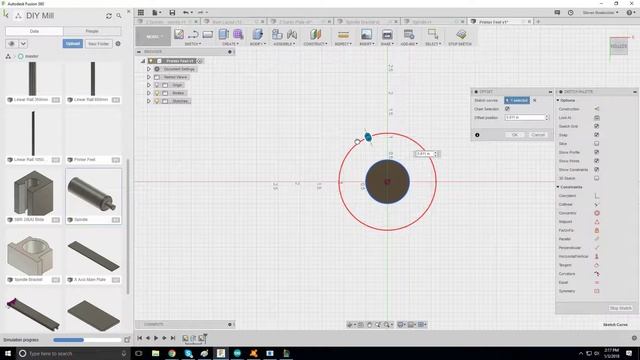Click the New Component assemble icon
This screenshot has height=360, width=640.
pos(277,34)
